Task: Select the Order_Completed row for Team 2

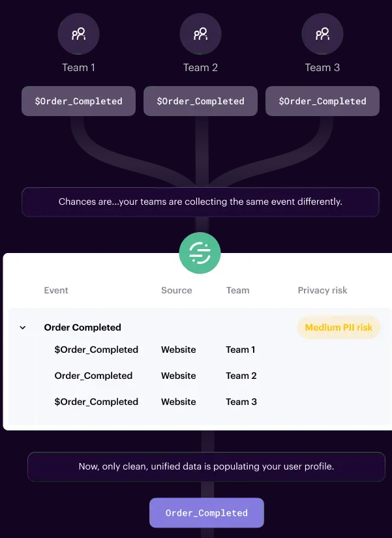Action: coord(200,376)
